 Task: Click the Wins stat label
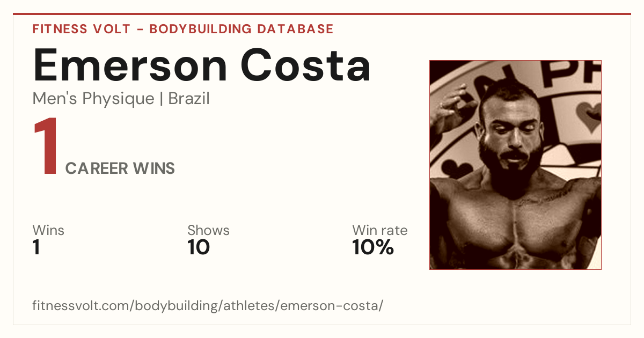[x=48, y=230]
